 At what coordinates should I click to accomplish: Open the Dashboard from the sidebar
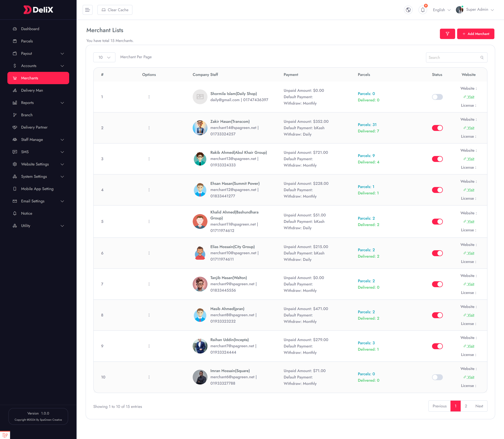point(30,29)
